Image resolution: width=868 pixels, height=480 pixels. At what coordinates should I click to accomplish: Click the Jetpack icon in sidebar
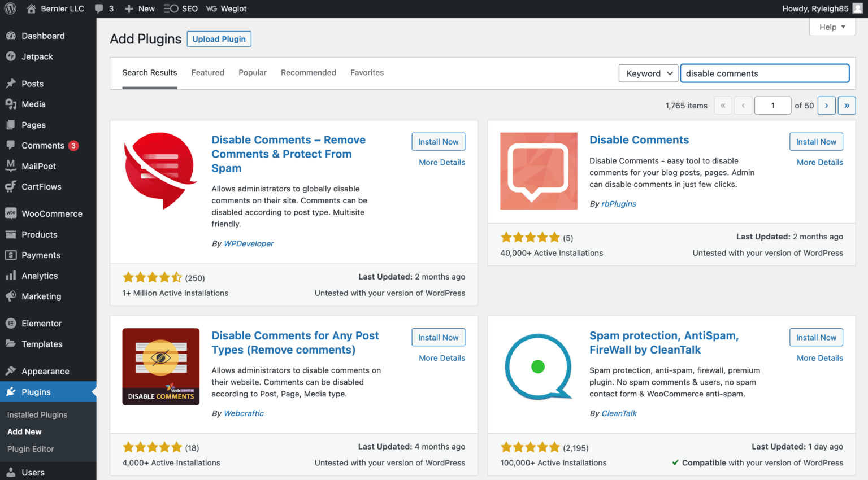[11, 56]
